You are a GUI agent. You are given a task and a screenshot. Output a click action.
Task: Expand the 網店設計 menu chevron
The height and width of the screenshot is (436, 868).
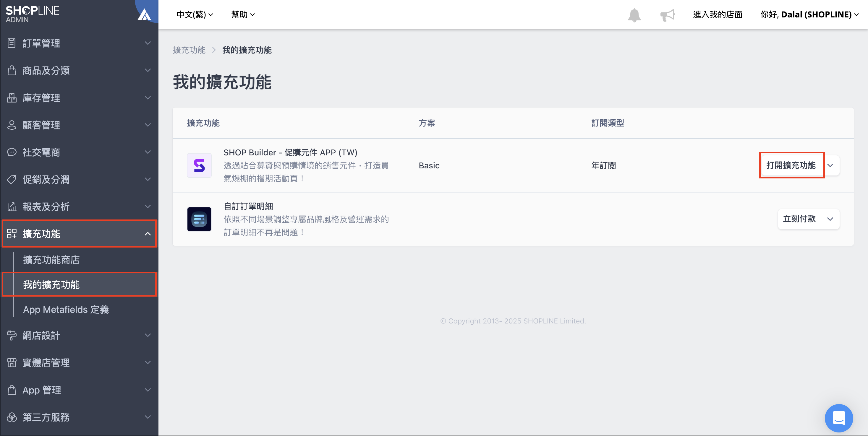coord(148,335)
